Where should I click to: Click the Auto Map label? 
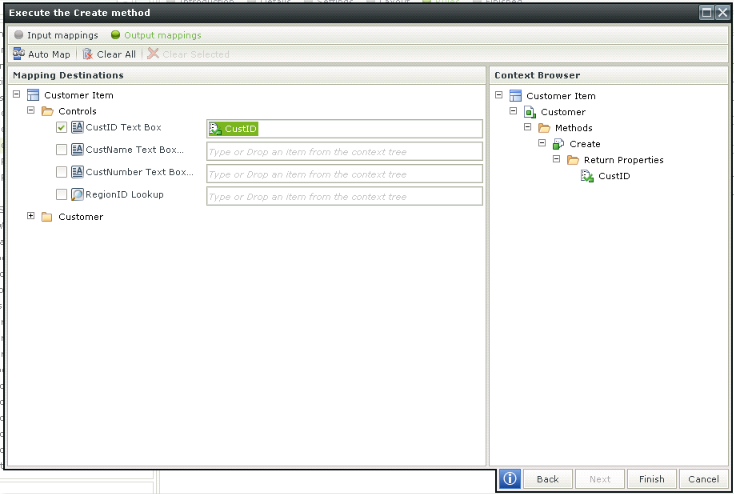[49, 54]
